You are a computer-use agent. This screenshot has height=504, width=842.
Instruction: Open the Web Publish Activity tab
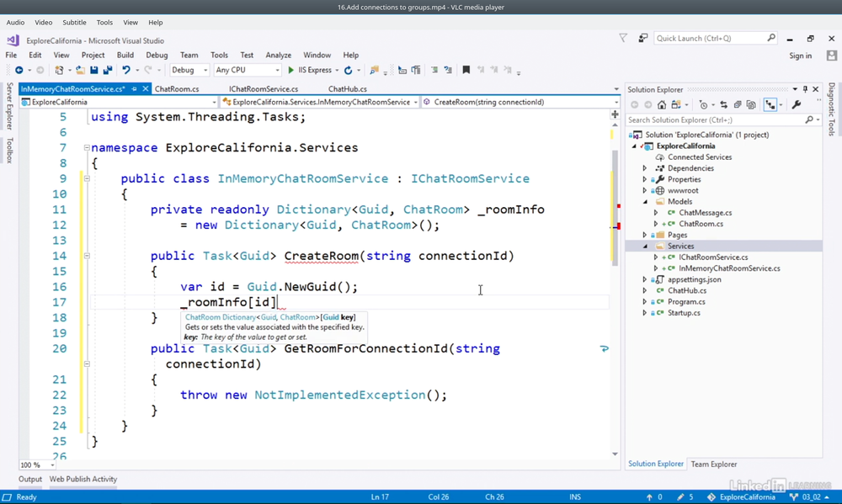pyautogui.click(x=83, y=480)
